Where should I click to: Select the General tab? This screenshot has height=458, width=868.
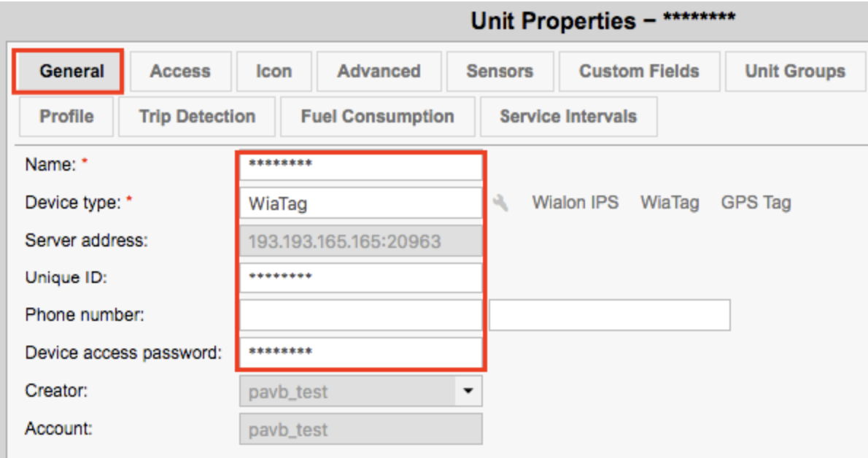71,71
